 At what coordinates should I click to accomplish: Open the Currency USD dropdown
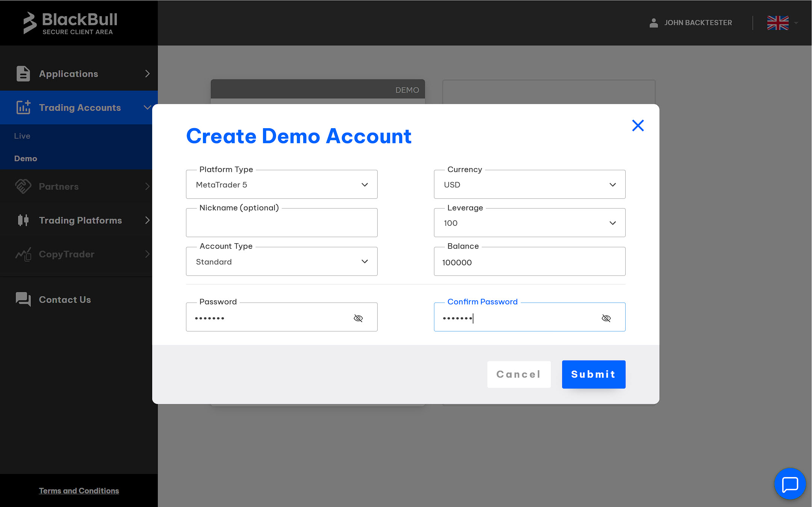[x=529, y=185]
